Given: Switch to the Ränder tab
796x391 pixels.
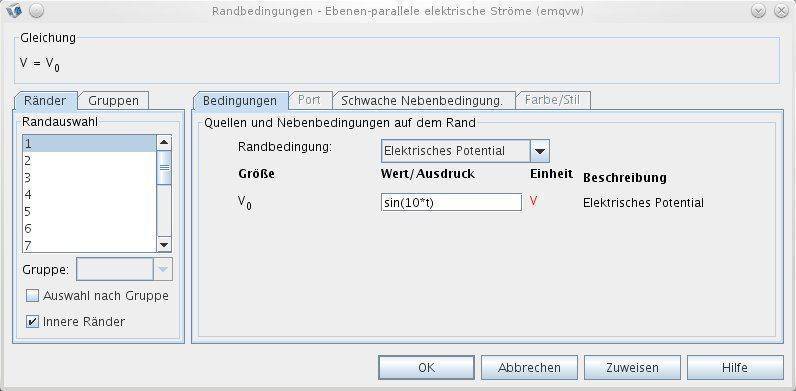Looking at the screenshot, I should [x=45, y=101].
